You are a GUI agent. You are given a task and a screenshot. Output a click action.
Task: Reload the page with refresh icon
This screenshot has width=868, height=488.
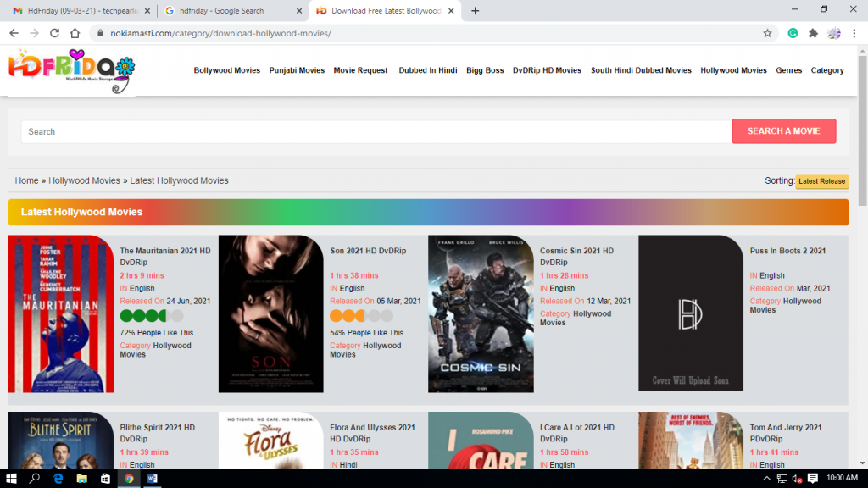54,33
